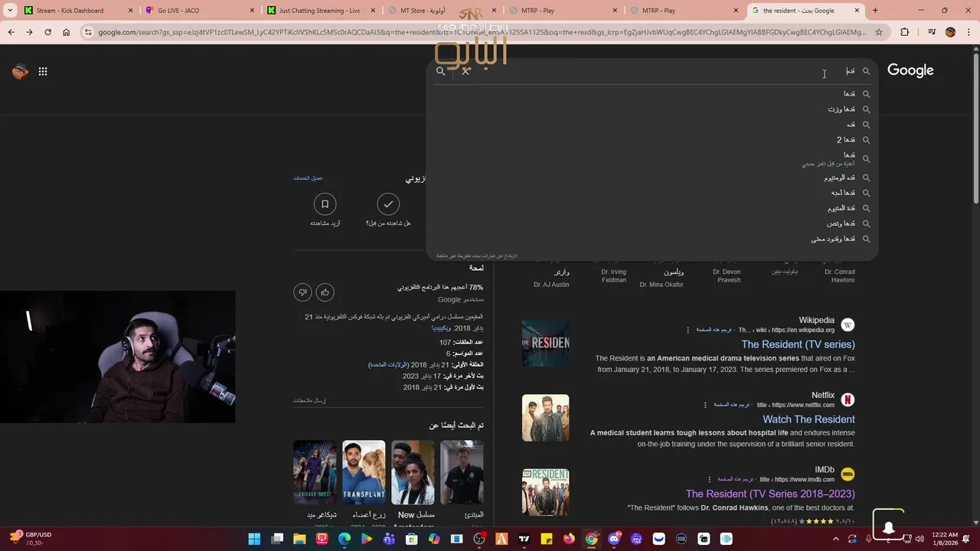This screenshot has width=980, height=551.
Task: Click the IMDb result thumbnail image
Action: click(x=545, y=493)
